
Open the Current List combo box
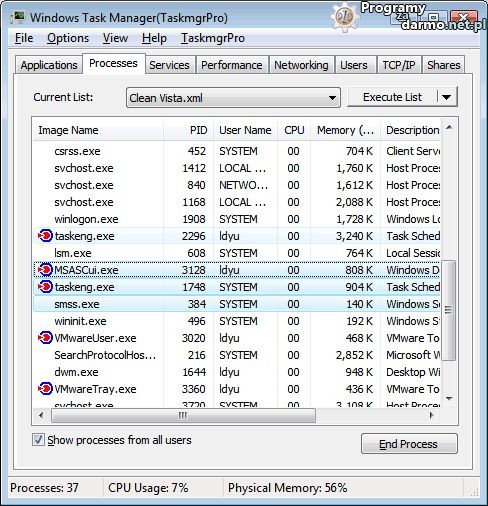tap(233, 98)
